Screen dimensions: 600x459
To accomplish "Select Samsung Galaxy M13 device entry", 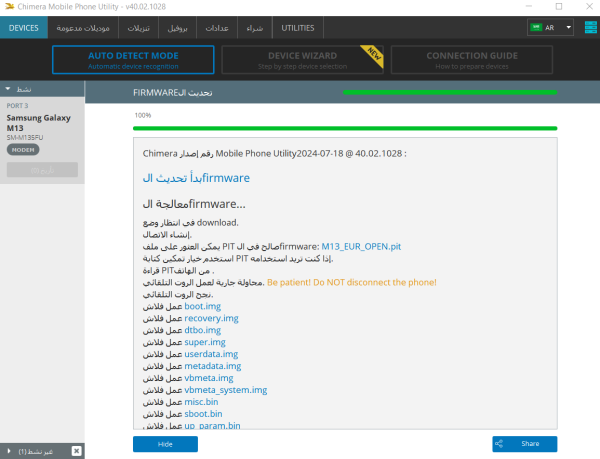I will tap(42, 140).
